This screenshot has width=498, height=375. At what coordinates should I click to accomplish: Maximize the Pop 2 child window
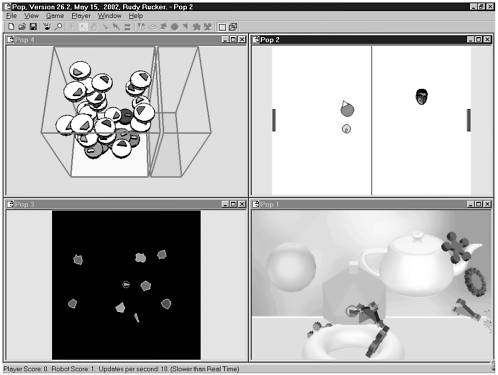[479, 40]
